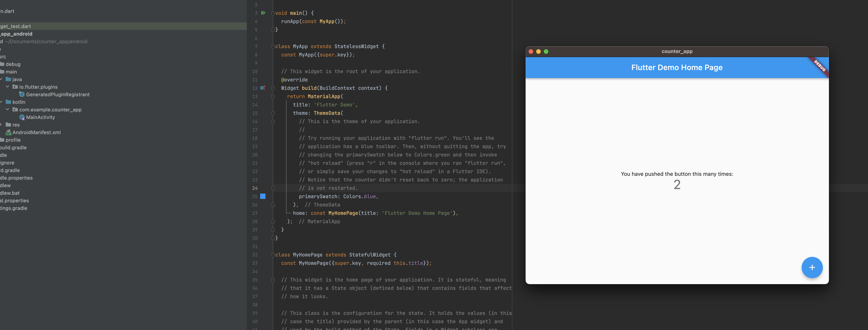Click the MainActivity Kotlin class icon
Image resolution: width=868 pixels, height=330 pixels.
[x=22, y=117]
